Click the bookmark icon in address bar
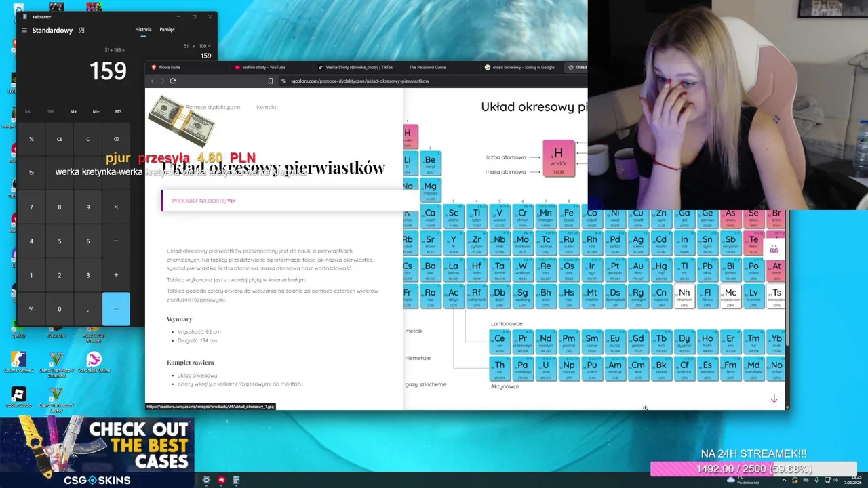Viewport: 868px width, 488px height. 270,81
